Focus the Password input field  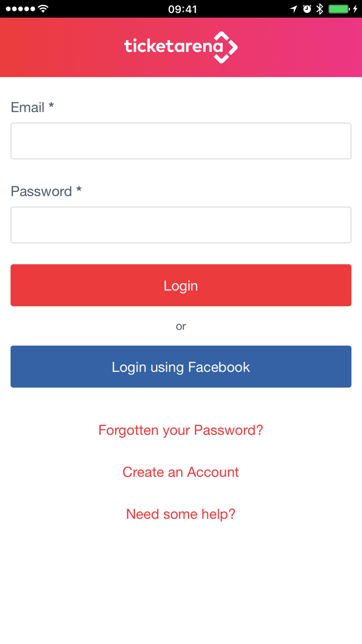click(181, 225)
